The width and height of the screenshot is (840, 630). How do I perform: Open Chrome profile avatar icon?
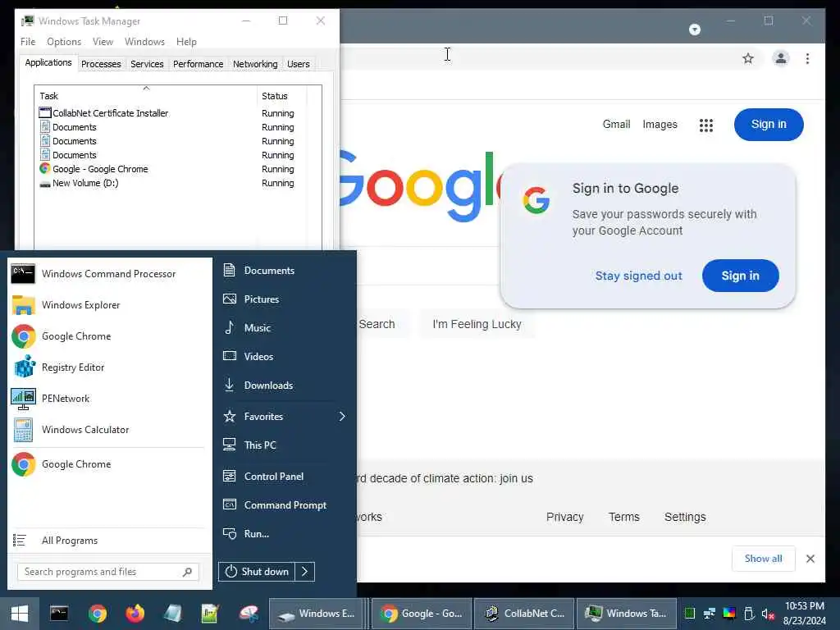pos(781,58)
